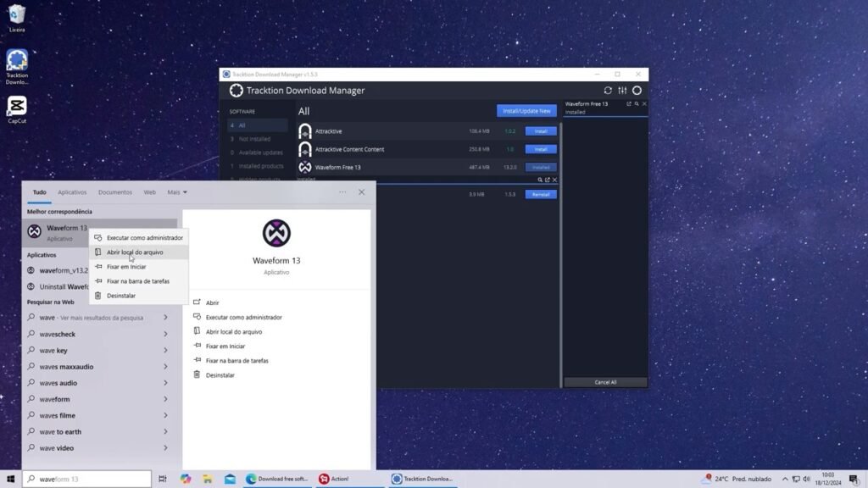Expand the 'waves audio' suggestion arrow
The image size is (868, 488).
pyautogui.click(x=165, y=383)
